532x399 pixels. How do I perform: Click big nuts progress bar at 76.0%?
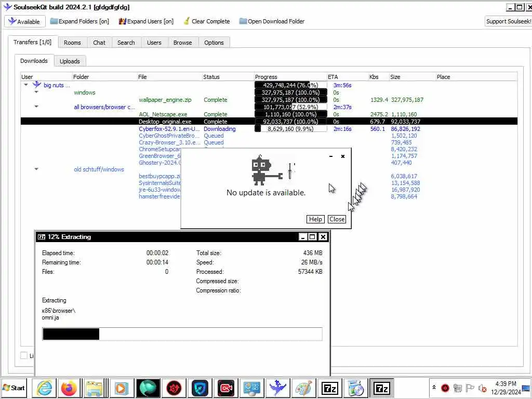point(290,85)
